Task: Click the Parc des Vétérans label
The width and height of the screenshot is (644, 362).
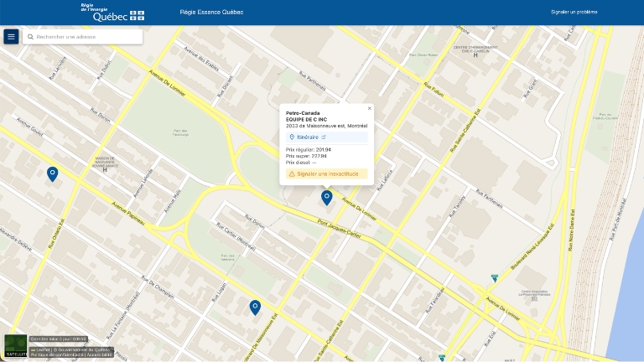Action: pyautogui.click(x=227, y=257)
